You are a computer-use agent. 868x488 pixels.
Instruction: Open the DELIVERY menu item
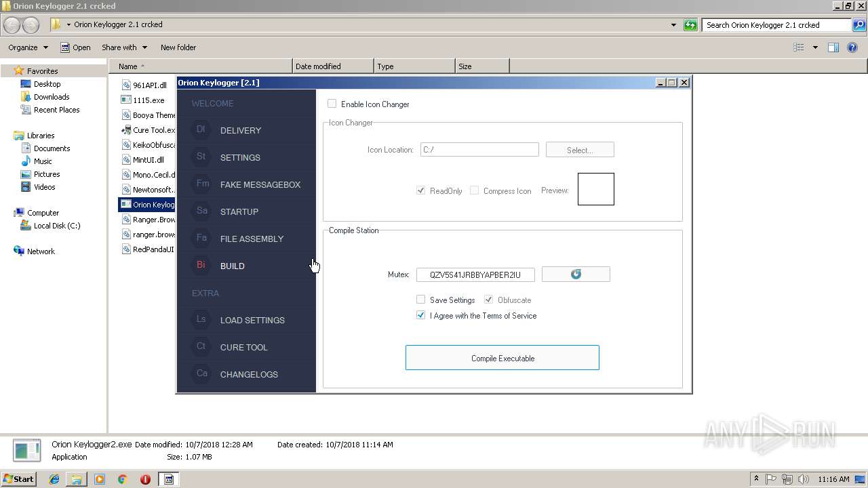tap(241, 130)
